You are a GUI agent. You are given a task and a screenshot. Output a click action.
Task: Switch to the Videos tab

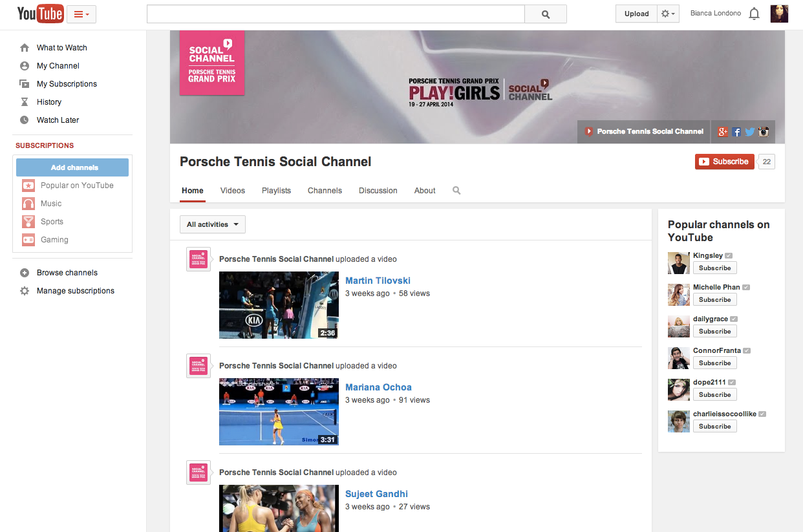233,191
